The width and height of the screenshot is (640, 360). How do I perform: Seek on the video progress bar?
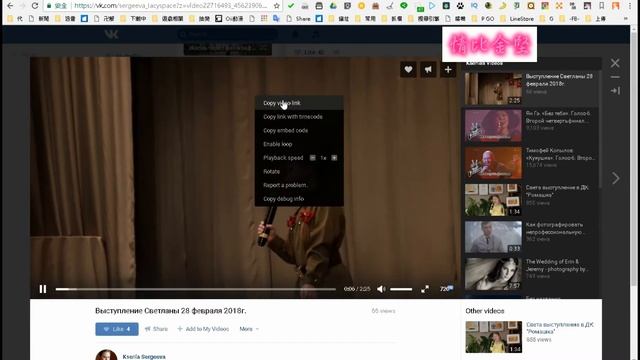tap(196, 289)
